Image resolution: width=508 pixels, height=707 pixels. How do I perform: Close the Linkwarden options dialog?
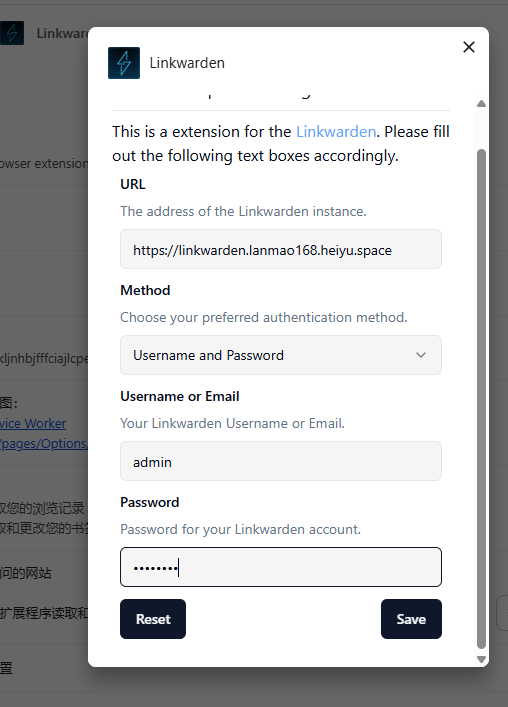click(x=469, y=47)
